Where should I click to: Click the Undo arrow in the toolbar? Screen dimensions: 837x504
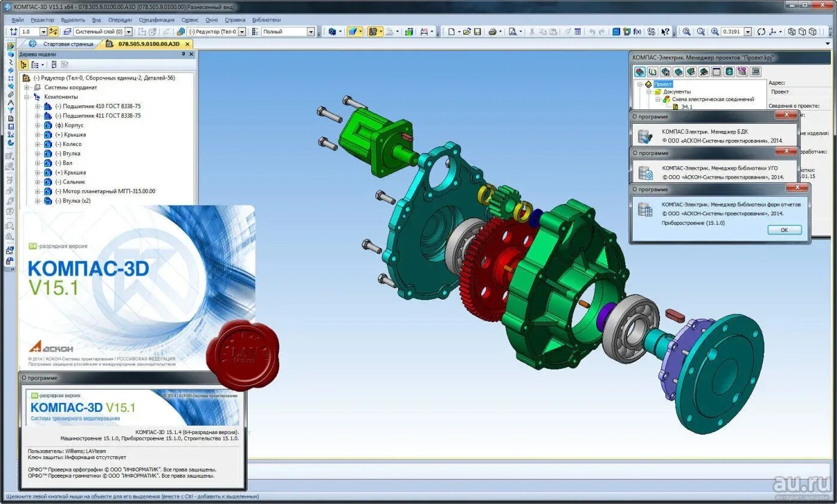click(x=592, y=32)
